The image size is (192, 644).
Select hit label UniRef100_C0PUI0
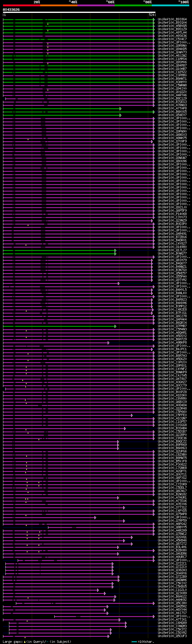(x=172, y=362)
